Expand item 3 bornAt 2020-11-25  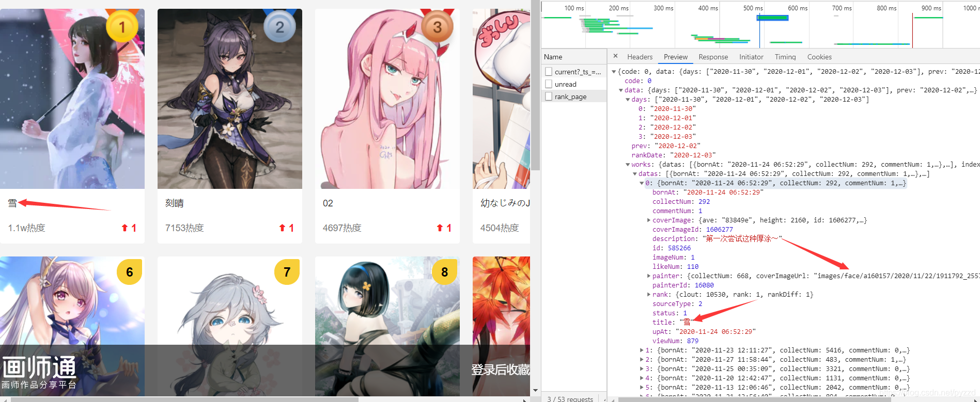[642, 369]
